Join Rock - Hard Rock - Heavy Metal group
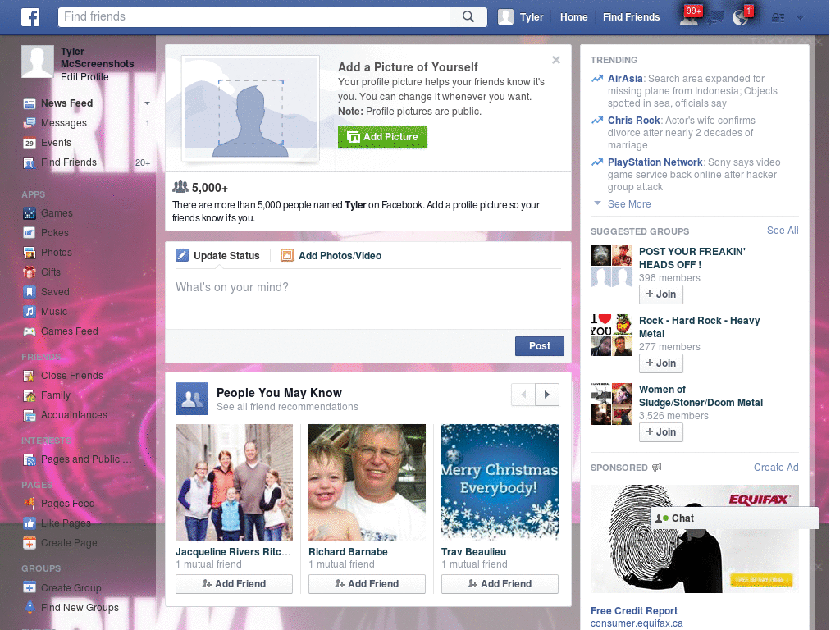The width and height of the screenshot is (840, 630). [x=661, y=363]
